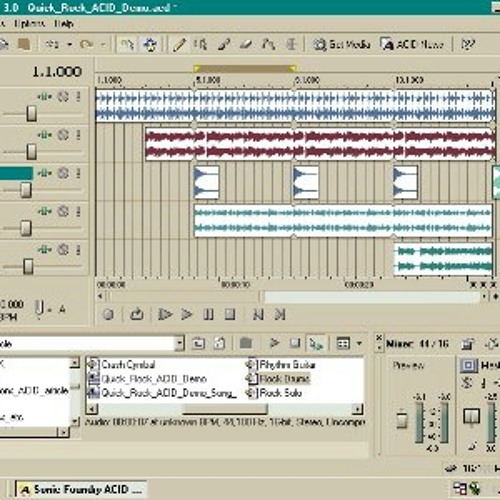The width and height of the screenshot is (500, 500).
Task: Open the explorer Views dropdown arrow
Action: [x=359, y=343]
